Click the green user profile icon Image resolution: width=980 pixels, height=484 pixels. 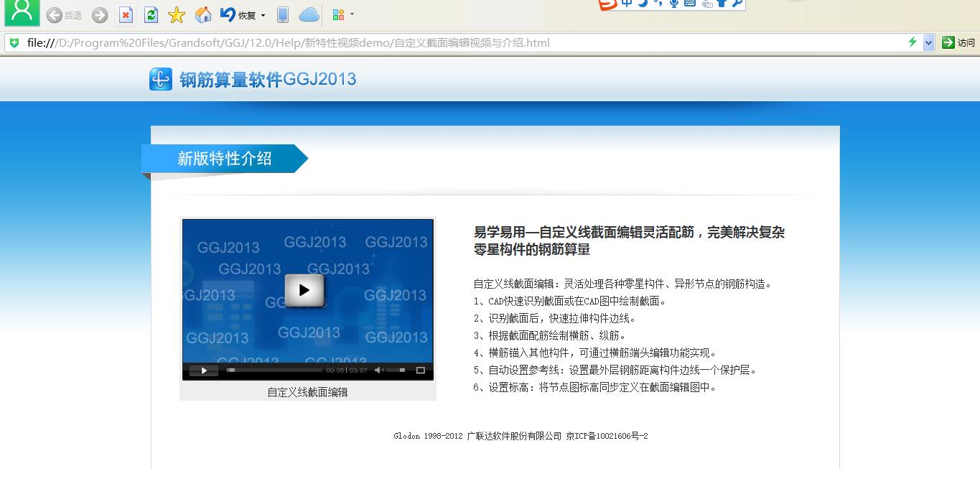(x=22, y=11)
